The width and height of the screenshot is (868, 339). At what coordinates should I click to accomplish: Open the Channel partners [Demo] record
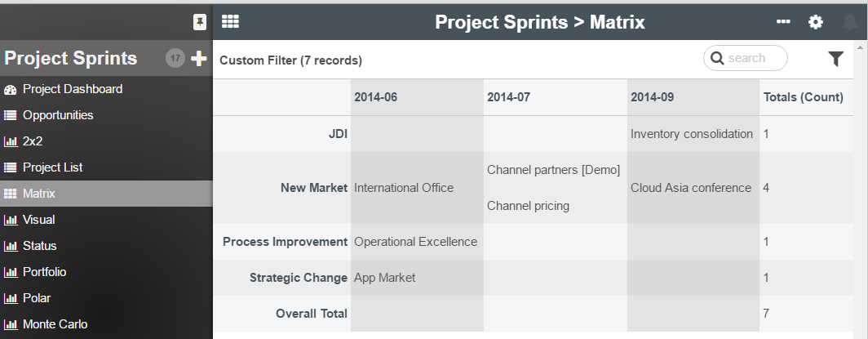[553, 170]
